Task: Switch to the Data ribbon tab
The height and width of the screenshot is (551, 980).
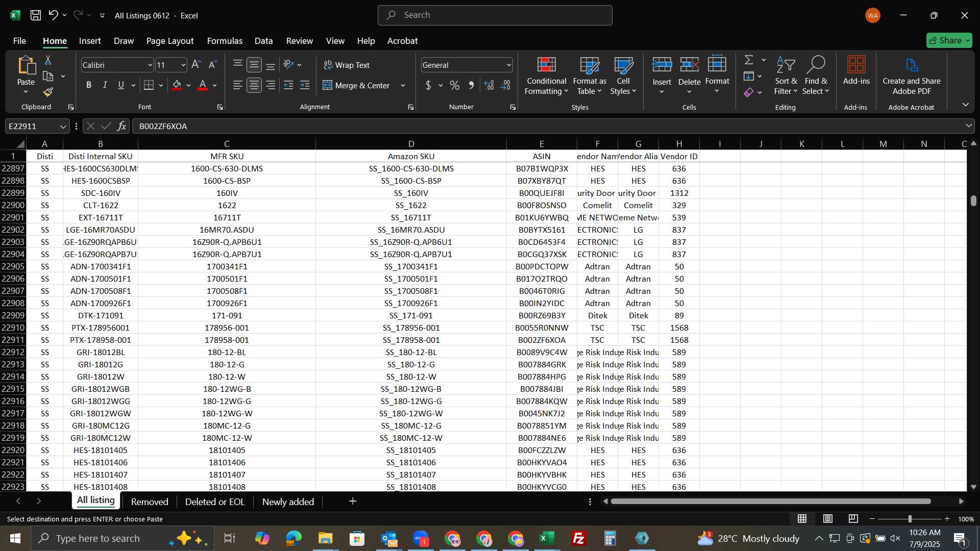Action: tap(263, 41)
